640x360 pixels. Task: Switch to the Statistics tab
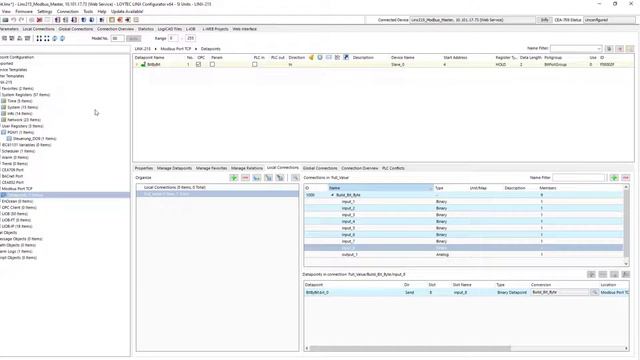[x=146, y=29]
